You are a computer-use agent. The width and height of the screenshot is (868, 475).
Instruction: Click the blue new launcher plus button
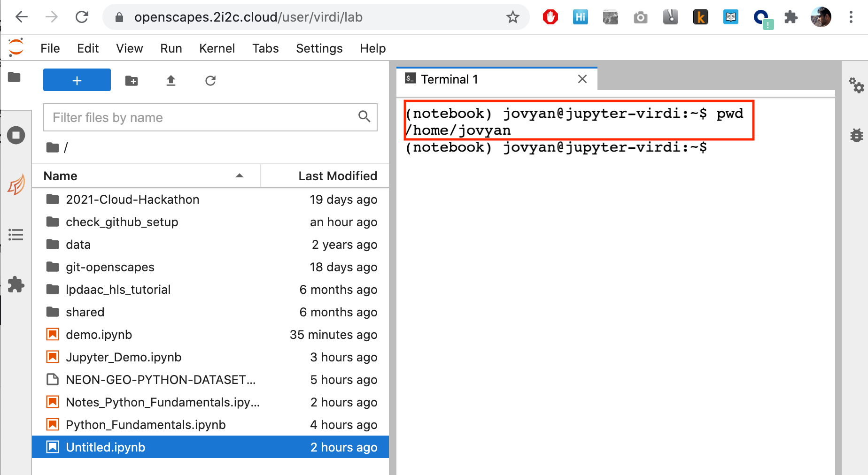point(77,80)
